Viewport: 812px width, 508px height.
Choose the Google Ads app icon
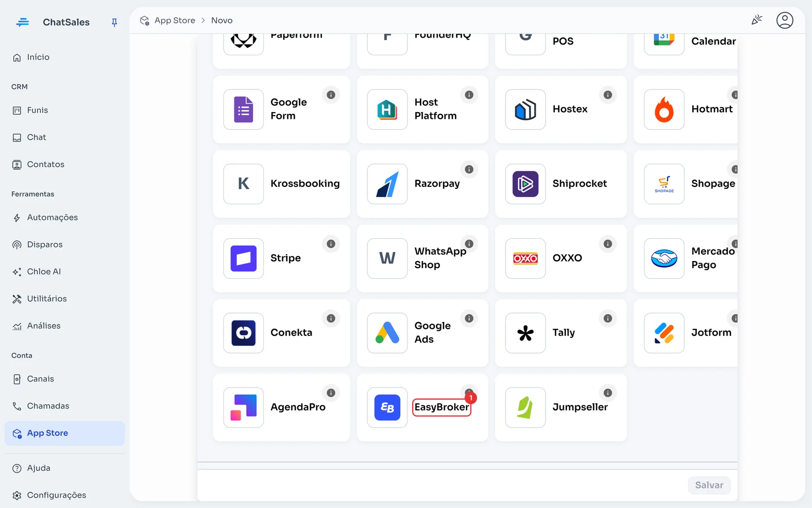click(387, 333)
